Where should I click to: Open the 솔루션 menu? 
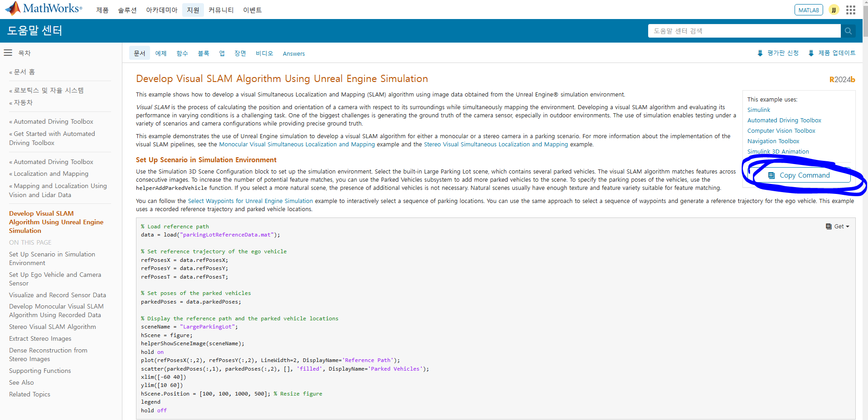[127, 10]
